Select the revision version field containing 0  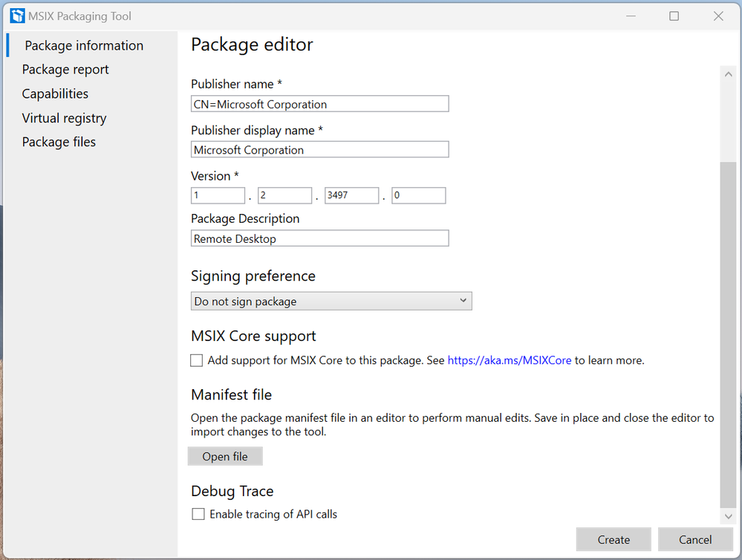tap(418, 195)
